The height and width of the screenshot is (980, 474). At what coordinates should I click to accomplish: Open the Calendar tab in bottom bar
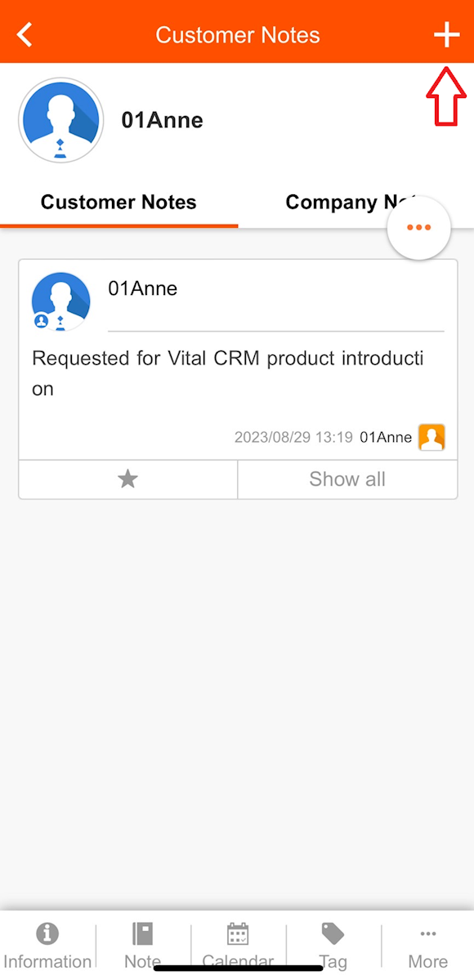238,947
